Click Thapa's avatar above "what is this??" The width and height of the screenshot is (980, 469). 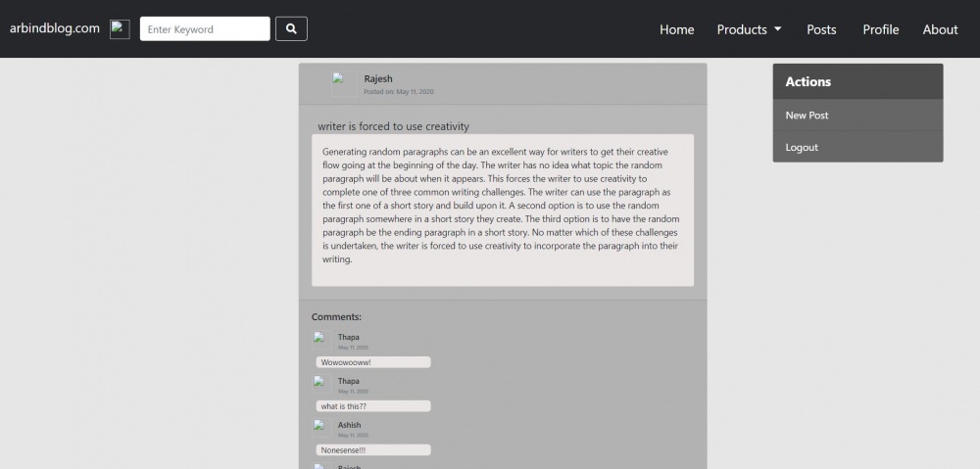(x=320, y=382)
